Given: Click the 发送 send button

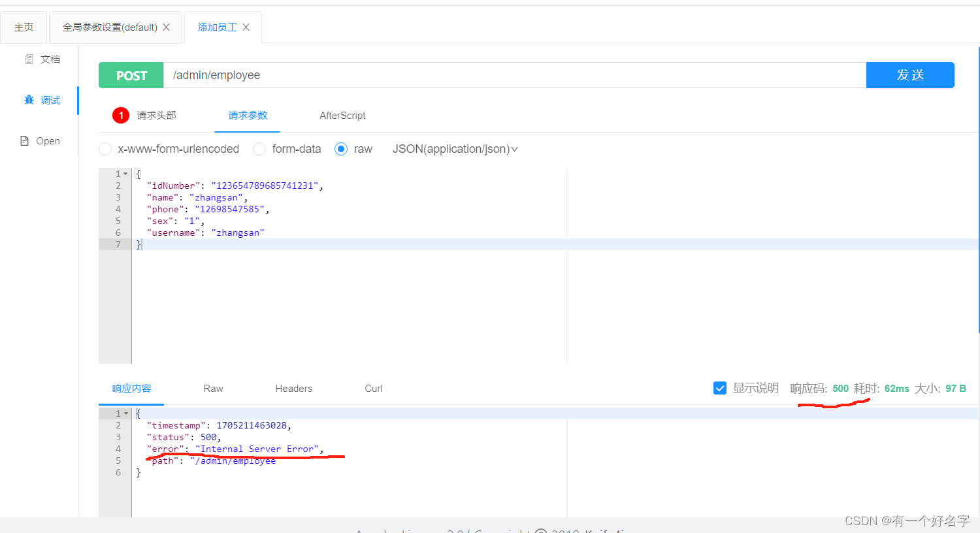Looking at the screenshot, I should (x=910, y=75).
